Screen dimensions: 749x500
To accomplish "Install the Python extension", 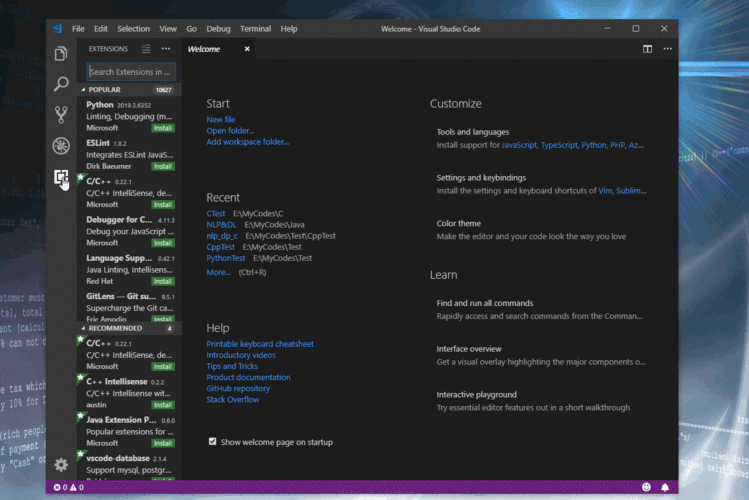I will tap(163, 128).
